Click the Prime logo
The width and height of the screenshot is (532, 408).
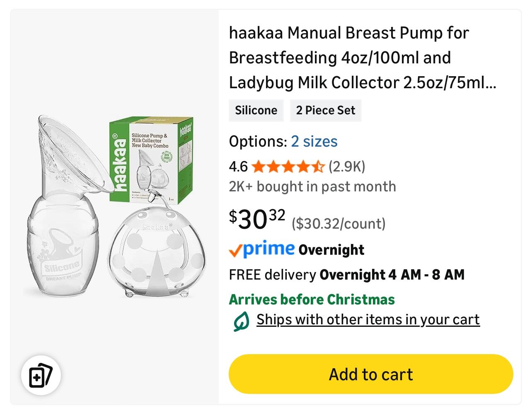pyautogui.click(x=269, y=249)
